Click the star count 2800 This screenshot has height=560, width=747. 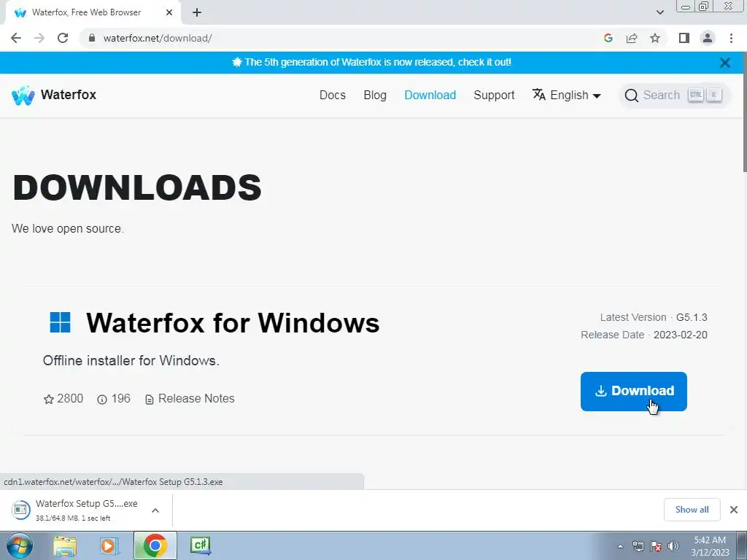point(63,399)
